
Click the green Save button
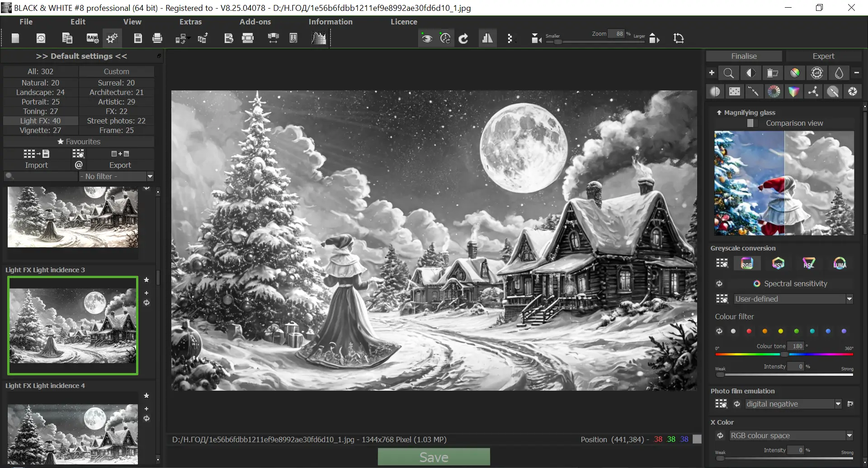click(434, 457)
